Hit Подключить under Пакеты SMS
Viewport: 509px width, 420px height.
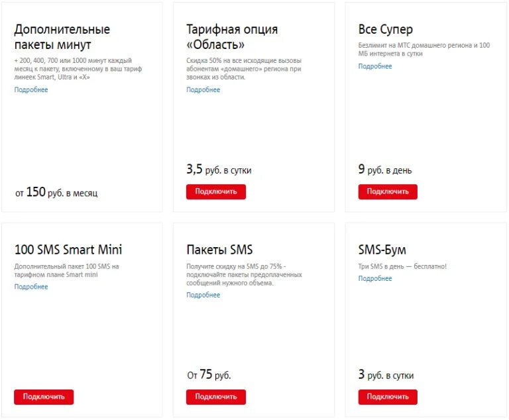point(215,397)
